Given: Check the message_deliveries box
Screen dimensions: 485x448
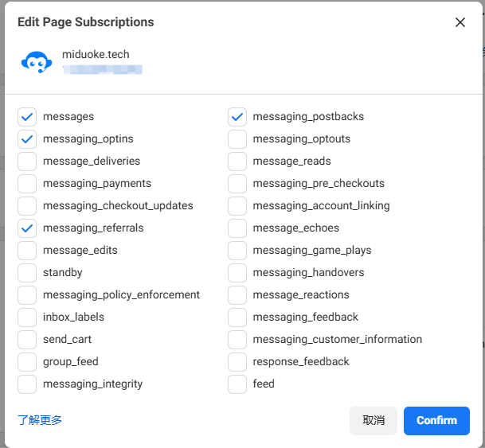Looking at the screenshot, I should (x=27, y=162).
